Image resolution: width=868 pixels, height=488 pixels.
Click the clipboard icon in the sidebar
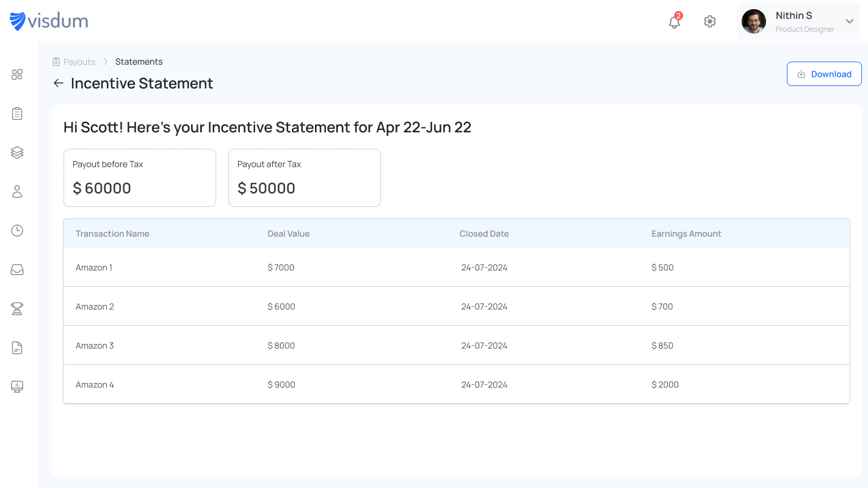(17, 113)
